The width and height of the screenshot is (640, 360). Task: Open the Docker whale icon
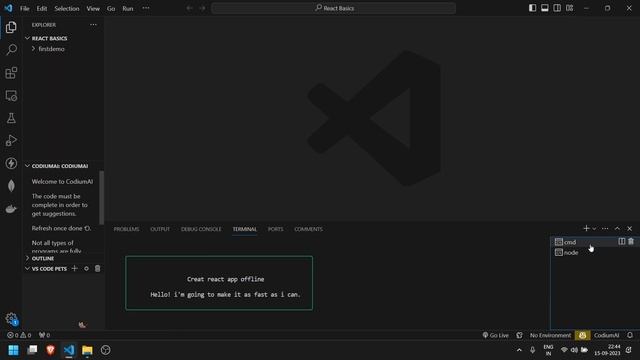tap(11, 209)
